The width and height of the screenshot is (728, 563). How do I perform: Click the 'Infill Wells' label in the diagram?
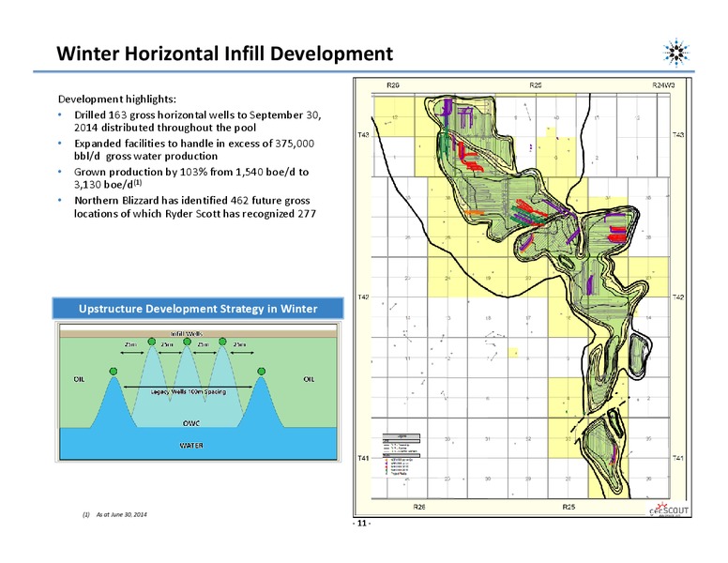[187, 333]
